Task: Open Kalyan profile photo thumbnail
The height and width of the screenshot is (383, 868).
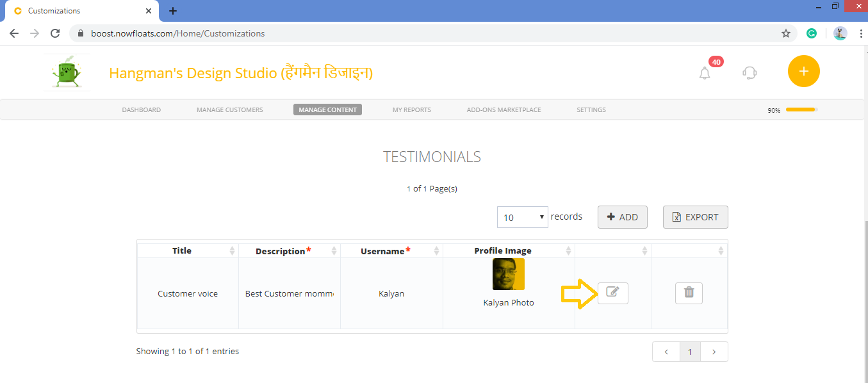Action: [x=509, y=274]
